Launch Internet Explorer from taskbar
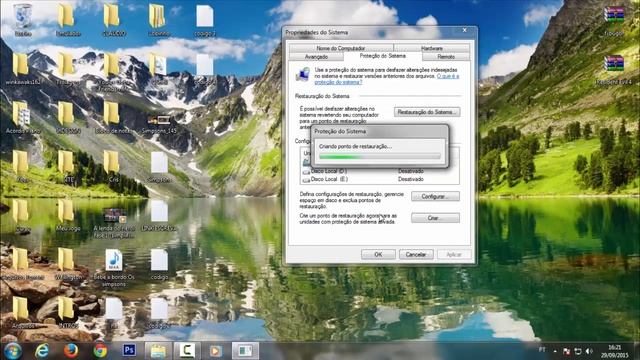This screenshot has height=360, width=640. pyautogui.click(x=42, y=351)
